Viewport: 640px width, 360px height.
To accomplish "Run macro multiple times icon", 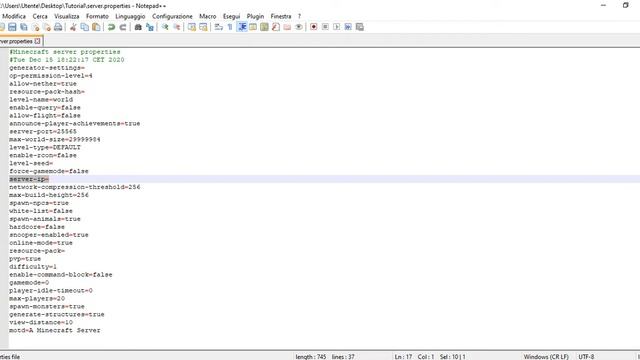I will click(348, 27).
